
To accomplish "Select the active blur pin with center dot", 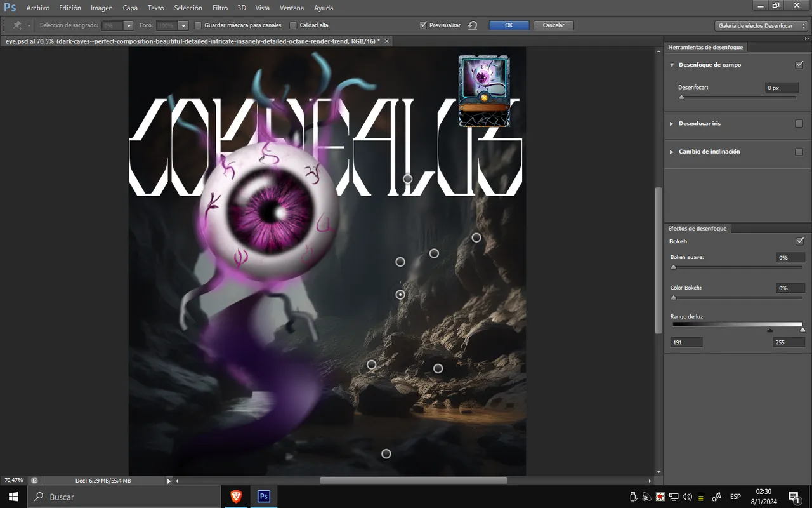I will [400, 295].
